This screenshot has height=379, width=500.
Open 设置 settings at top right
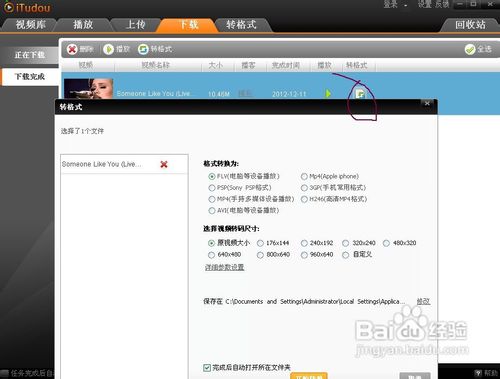click(x=425, y=4)
